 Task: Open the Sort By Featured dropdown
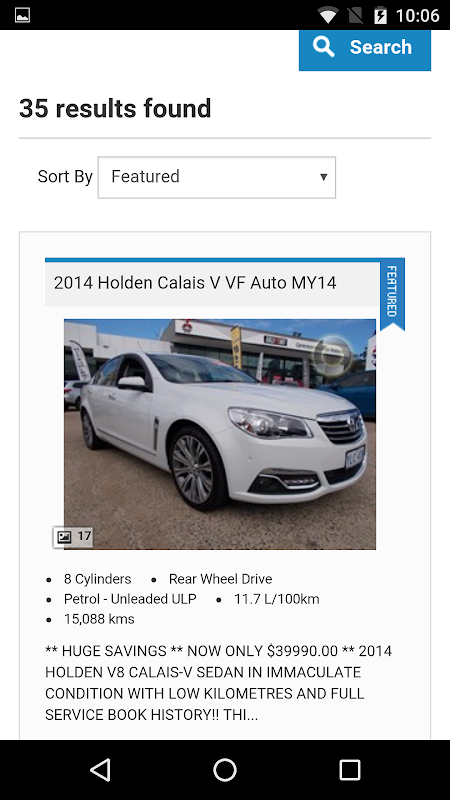217,177
